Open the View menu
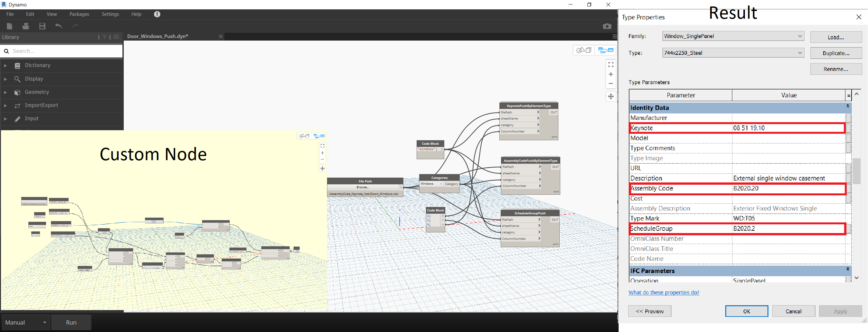The height and width of the screenshot is (332, 868). click(52, 14)
